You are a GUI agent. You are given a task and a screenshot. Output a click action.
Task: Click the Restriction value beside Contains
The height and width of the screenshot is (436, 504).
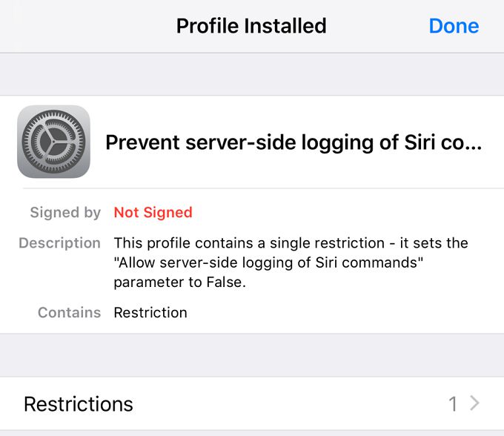coord(150,312)
